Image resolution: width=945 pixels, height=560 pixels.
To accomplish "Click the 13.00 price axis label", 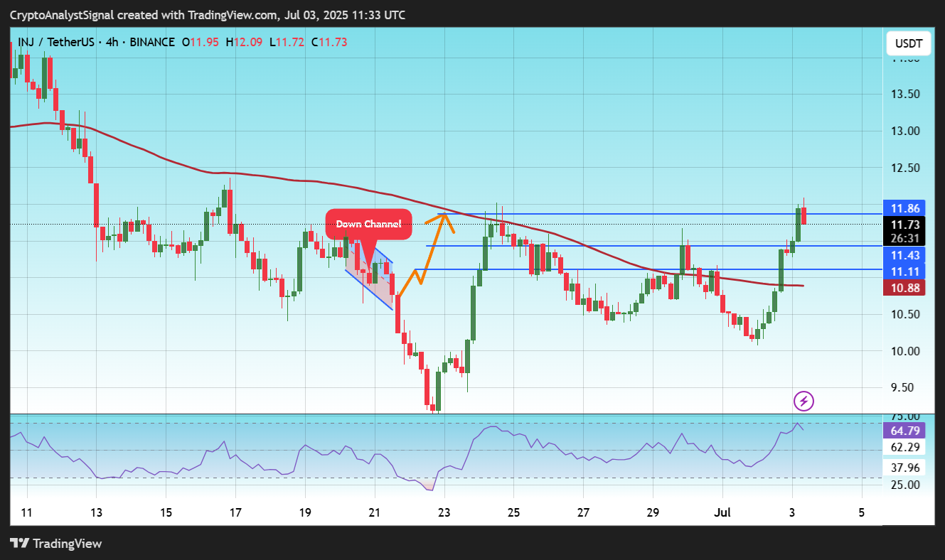I will pos(906,131).
